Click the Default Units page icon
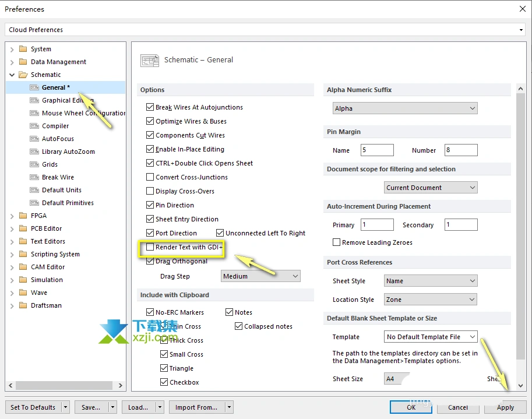This screenshot has height=419, width=532. (34, 190)
